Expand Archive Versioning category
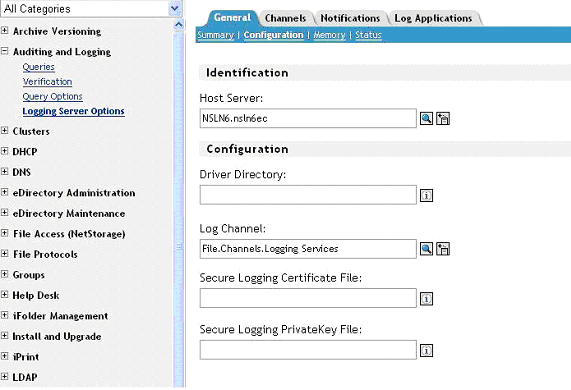 (4, 31)
